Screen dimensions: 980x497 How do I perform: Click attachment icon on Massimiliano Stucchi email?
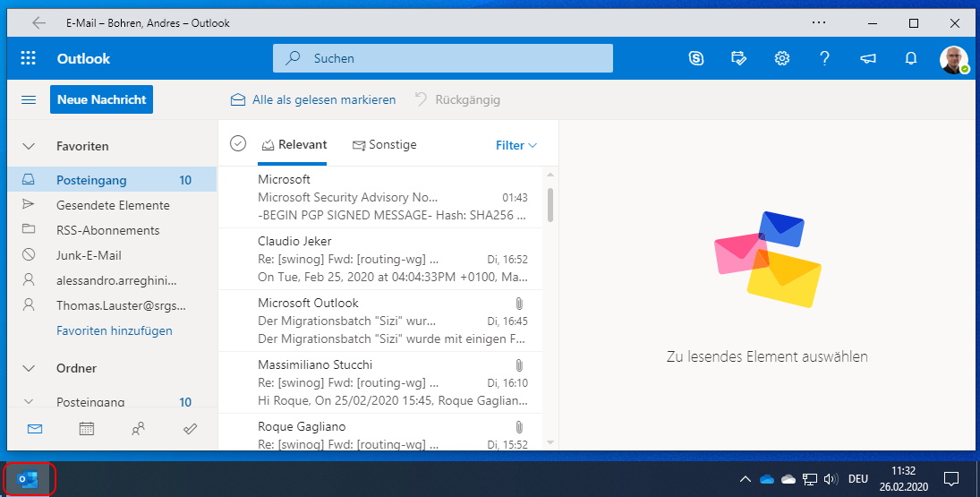point(519,365)
